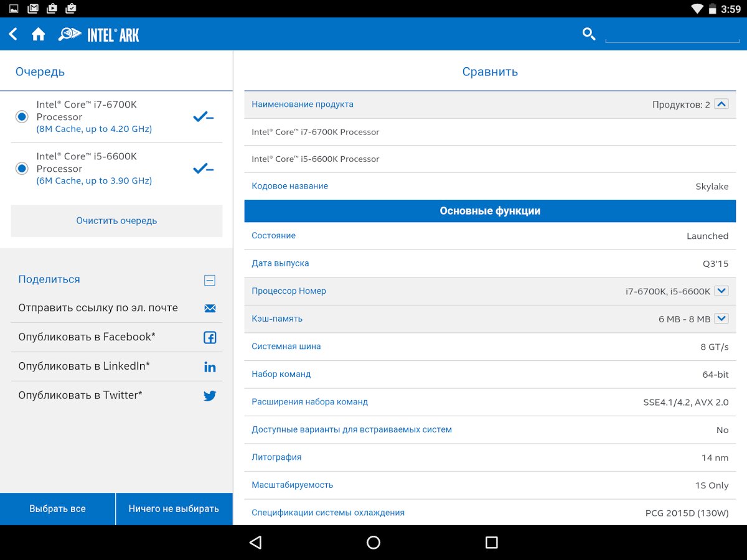Tap the checkmark icon next to i7-6700K
747x560 pixels.
[204, 117]
